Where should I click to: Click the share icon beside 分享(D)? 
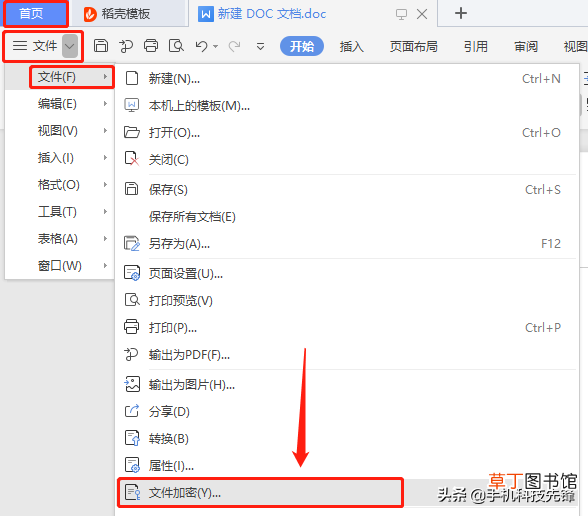pyautogui.click(x=132, y=411)
